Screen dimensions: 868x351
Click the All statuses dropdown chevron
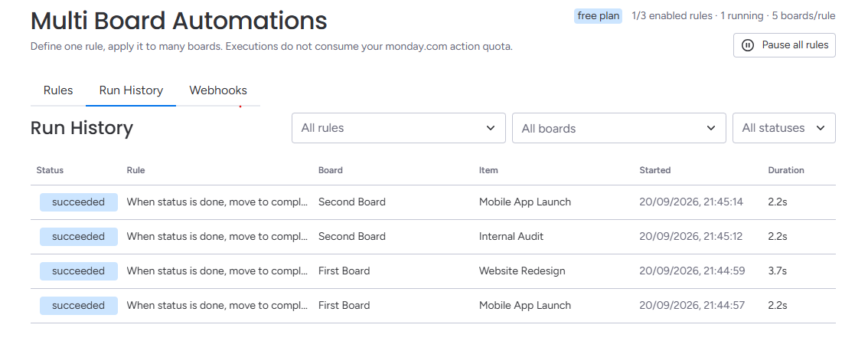[821, 128]
